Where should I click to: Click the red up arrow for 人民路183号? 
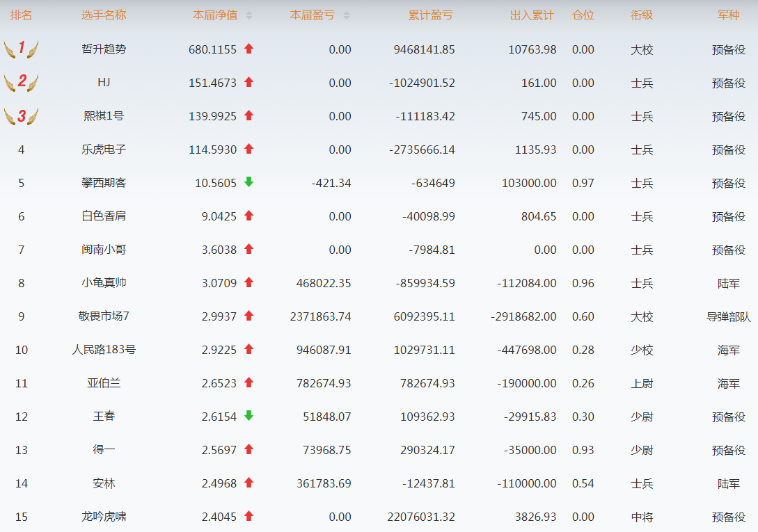coord(249,349)
